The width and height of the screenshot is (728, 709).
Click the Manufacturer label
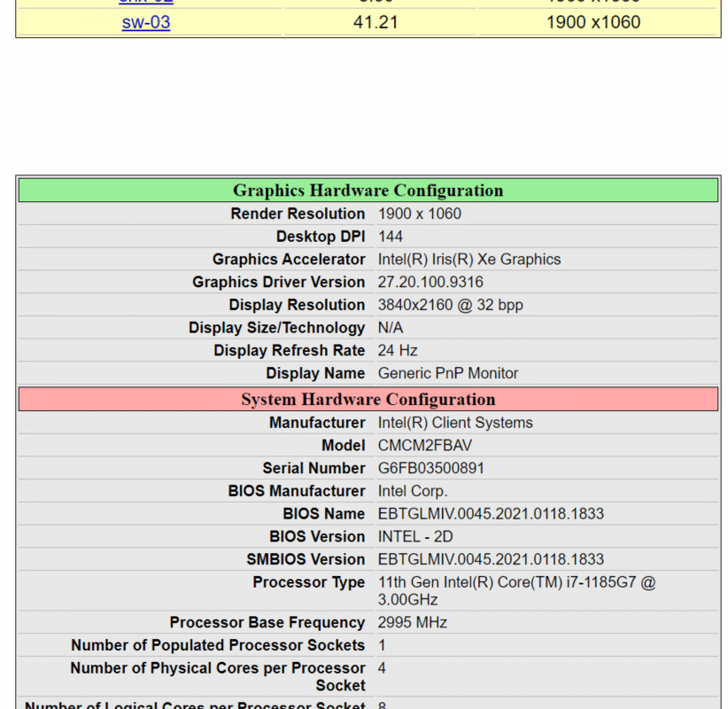pyautogui.click(x=317, y=423)
